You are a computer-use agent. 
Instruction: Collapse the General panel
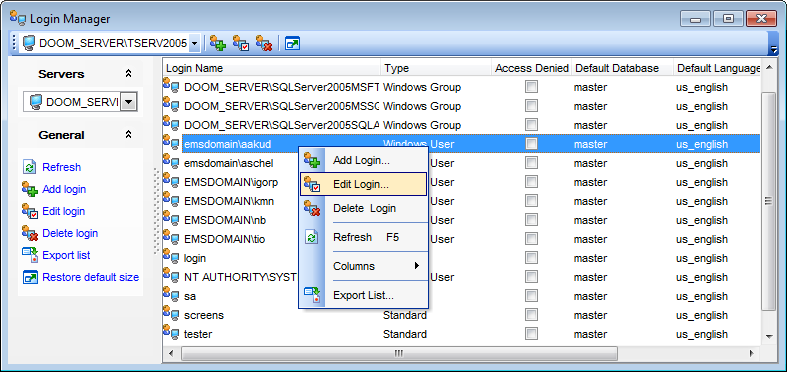[x=128, y=135]
